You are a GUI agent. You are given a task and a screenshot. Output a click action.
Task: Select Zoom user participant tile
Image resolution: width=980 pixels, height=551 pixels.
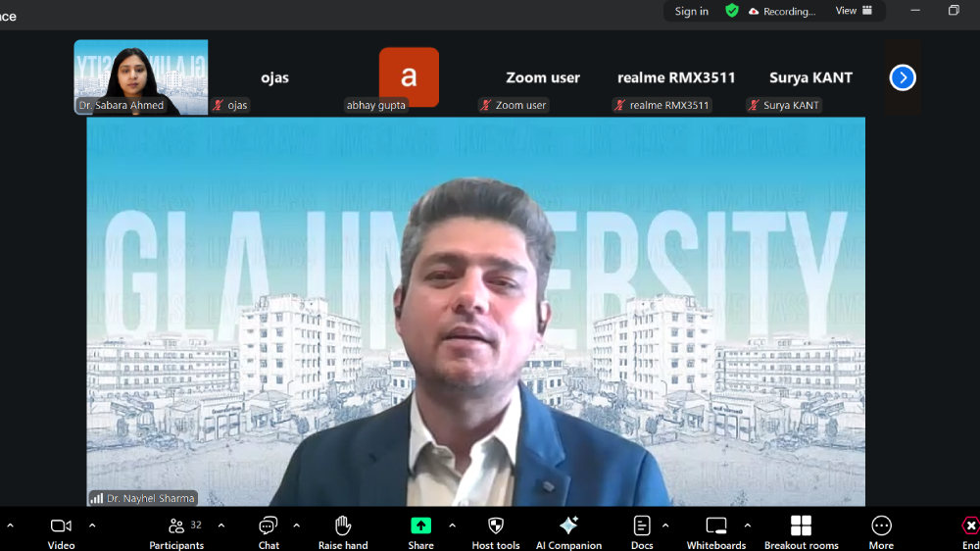[543, 76]
